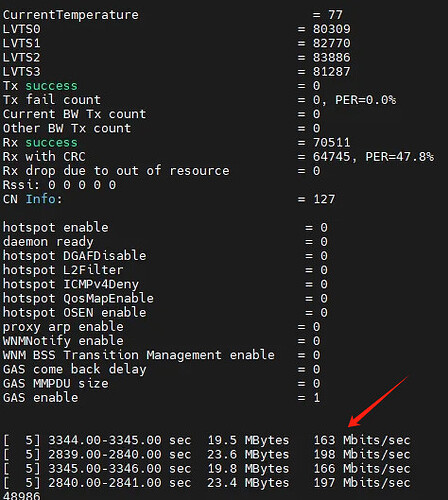This screenshot has height=500, width=448.
Task: Click the green Rx success text
Action: click(x=52, y=143)
